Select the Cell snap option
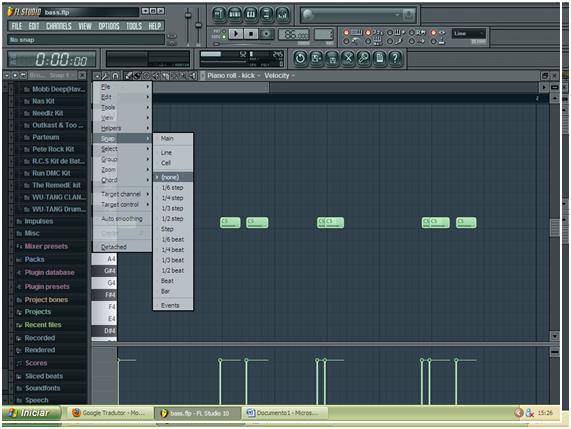The image size is (571, 429). coord(173,163)
